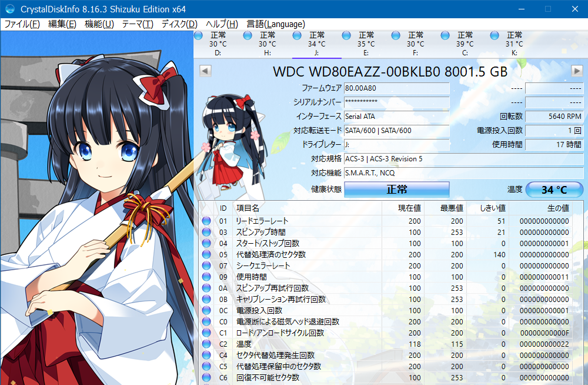The height and width of the screenshot is (385, 588).
Task: Select the K: disk tab
Action: click(x=514, y=44)
